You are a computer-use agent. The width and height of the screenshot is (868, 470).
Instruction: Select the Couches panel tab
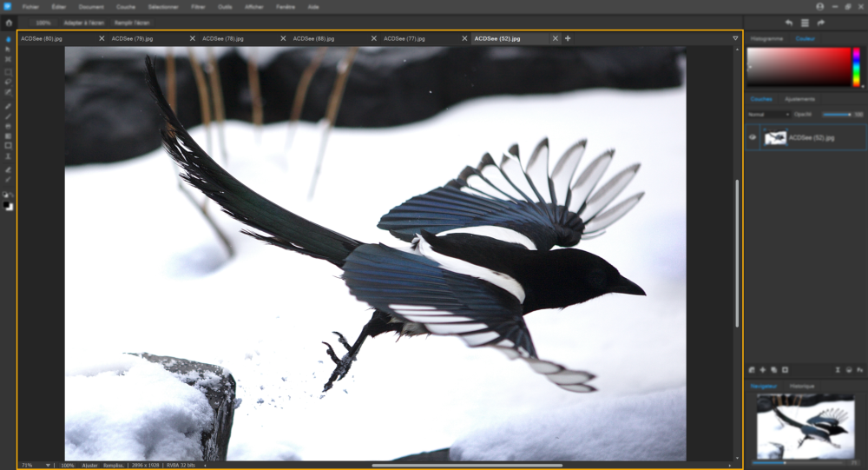coord(761,99)
